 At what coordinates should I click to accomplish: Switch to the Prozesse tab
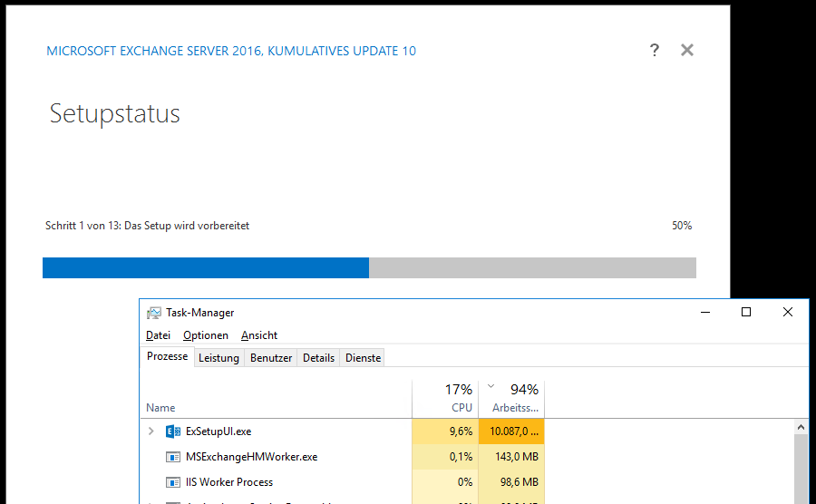(x=167, y=357)
